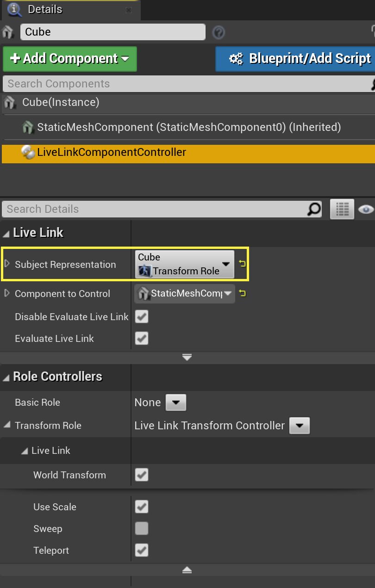
Task: Open the Cube Transform Role subject dropdown
Action: (225, 264)
